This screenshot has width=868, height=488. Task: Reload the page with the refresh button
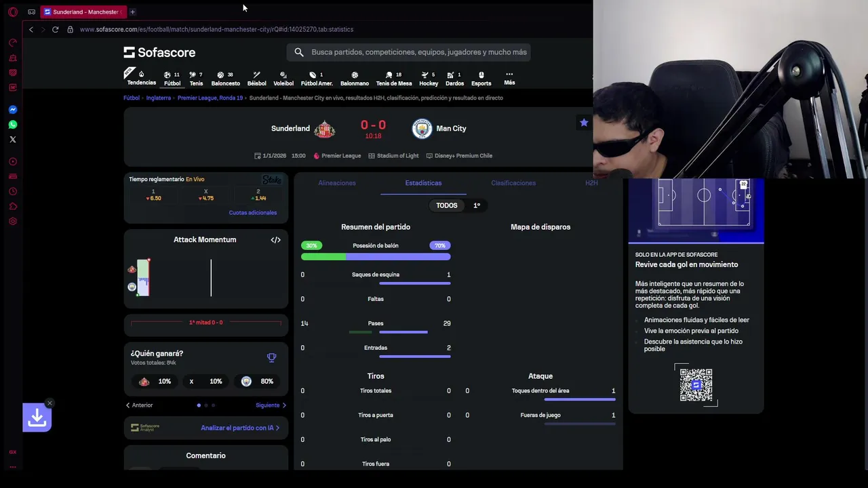point(55,29)
